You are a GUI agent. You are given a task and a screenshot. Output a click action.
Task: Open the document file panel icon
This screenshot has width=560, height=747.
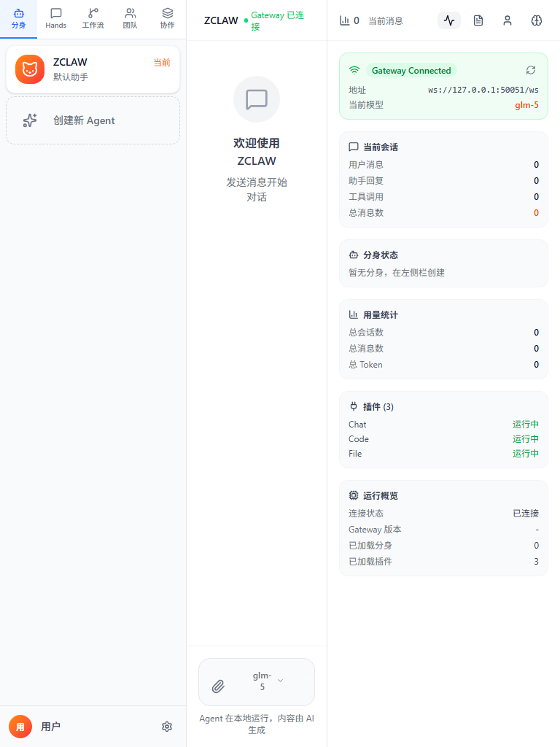(478, 20)
